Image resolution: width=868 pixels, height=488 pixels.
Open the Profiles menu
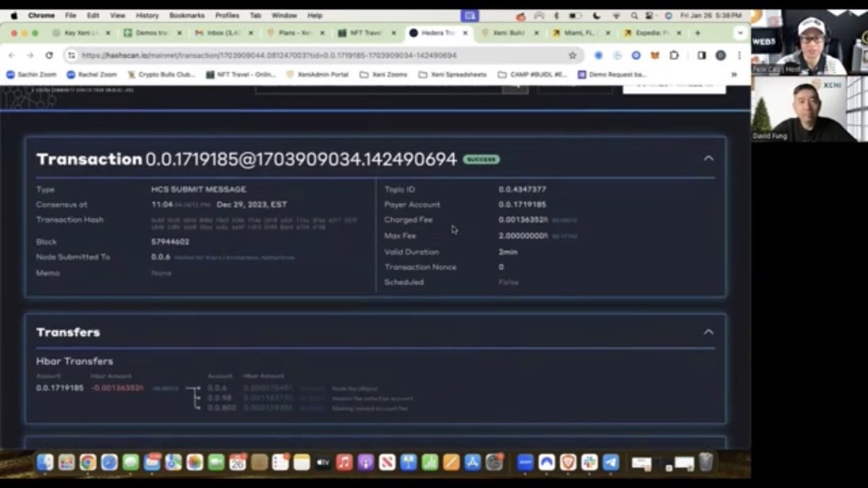pos(226,15)
